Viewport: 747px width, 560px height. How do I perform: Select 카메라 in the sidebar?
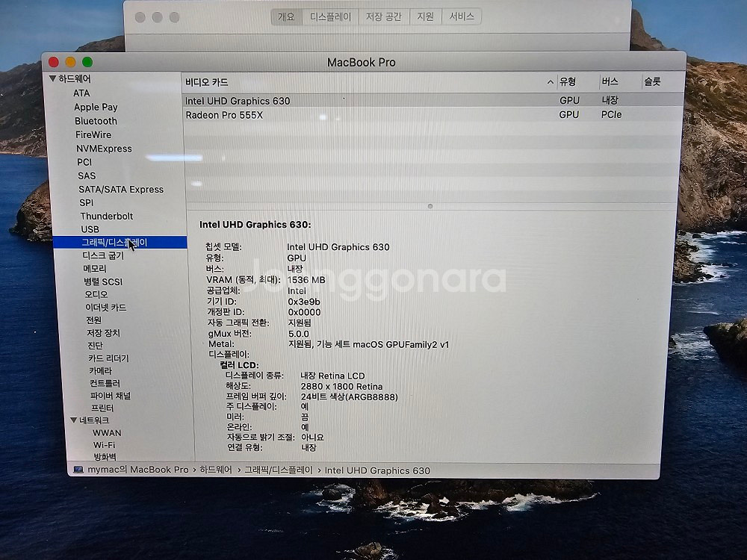coord(100,370)
